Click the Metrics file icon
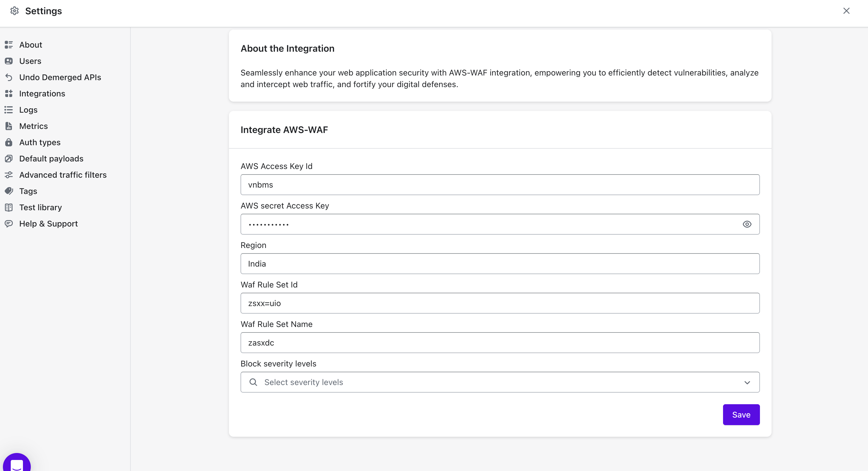The width and height of the screenshot is (868, 471). click(9, 126)
